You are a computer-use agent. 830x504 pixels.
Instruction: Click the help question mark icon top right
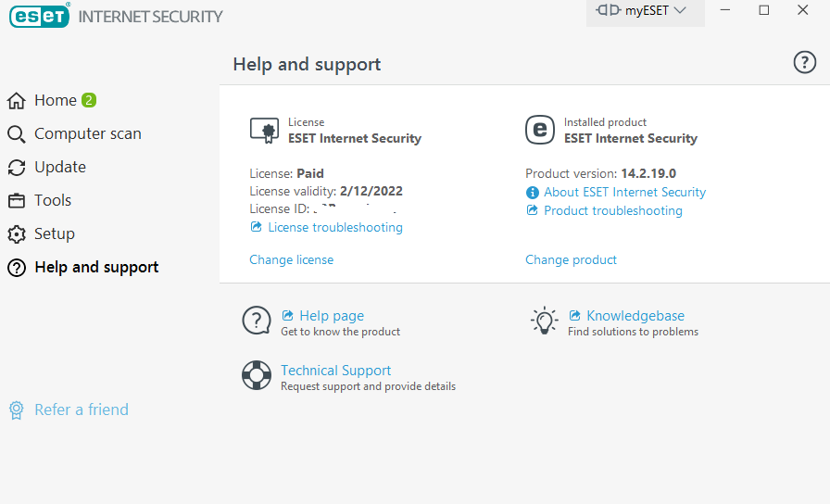[x=804, y=62]
